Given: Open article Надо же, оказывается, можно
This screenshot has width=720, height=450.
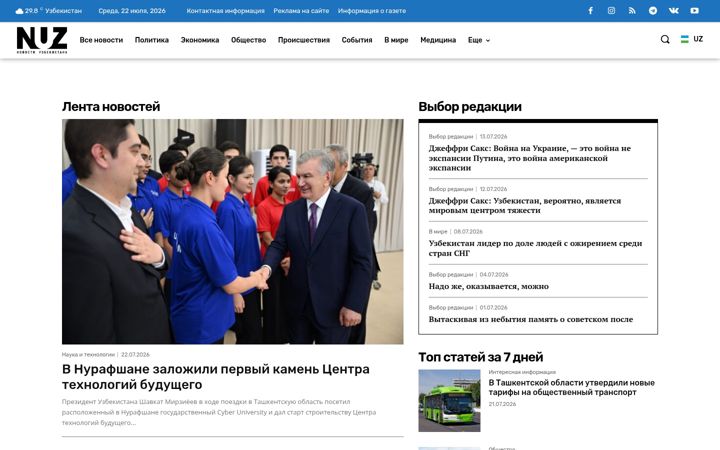Looking at the screenshot, I should [489, 286].
